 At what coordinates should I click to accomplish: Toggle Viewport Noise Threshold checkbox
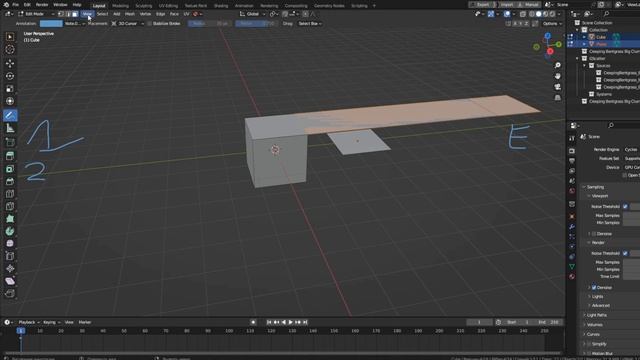pyautogui.click(x=625, y=207)
